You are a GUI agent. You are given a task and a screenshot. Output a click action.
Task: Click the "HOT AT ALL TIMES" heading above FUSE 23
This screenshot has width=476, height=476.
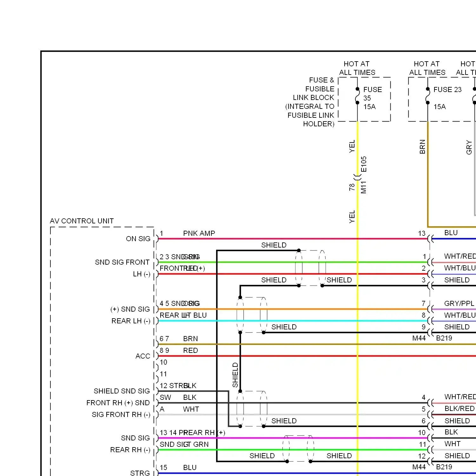click(427, 68)
